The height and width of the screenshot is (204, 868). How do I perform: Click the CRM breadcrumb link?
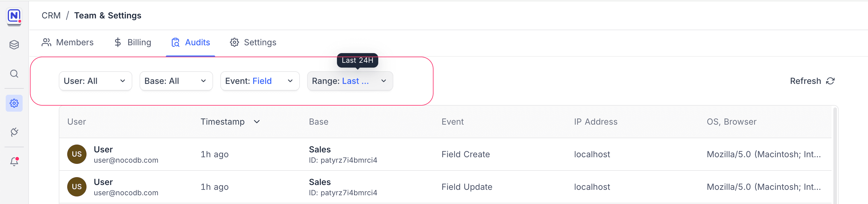(x=51, y=15)
